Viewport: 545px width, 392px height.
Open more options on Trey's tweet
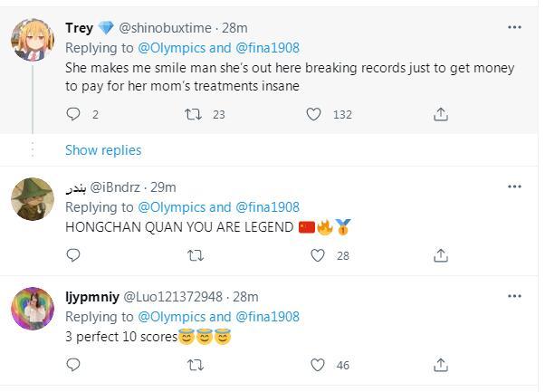click(514, 27)
